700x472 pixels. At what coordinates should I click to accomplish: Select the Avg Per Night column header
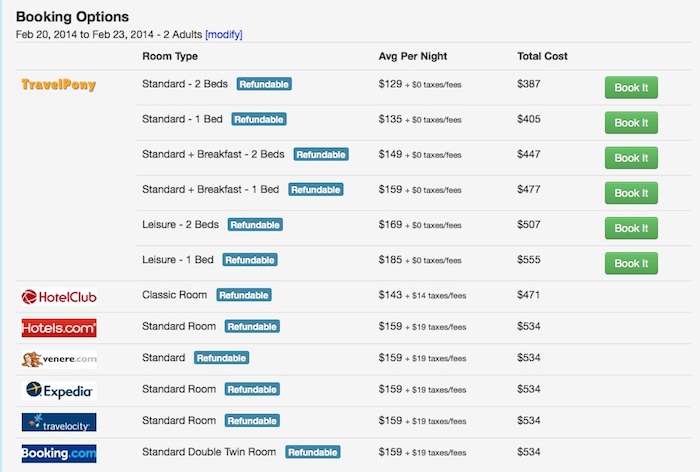tap(412, 56)
